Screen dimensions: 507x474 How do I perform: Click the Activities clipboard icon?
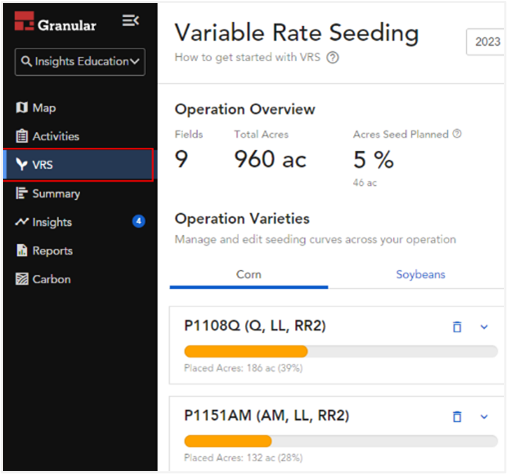pyautogui.click(x=22, y=136)
